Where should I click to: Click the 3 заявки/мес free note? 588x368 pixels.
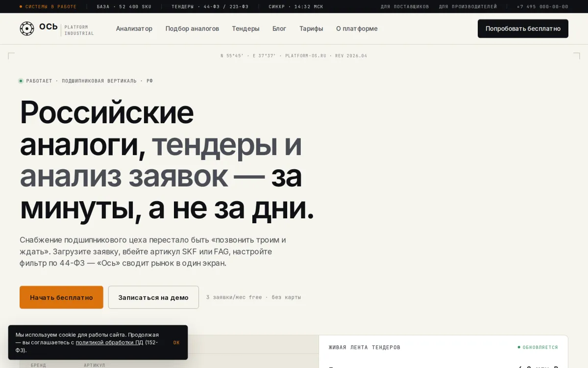[253, 297]
